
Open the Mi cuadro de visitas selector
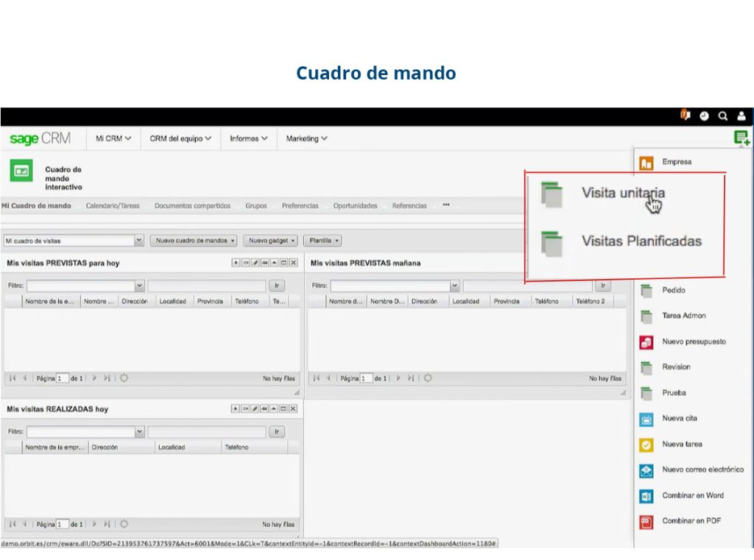[x=73, y=241]
